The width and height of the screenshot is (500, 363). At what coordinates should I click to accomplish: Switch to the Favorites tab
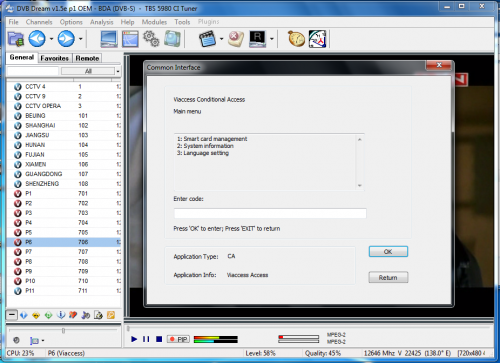[55, 58]
